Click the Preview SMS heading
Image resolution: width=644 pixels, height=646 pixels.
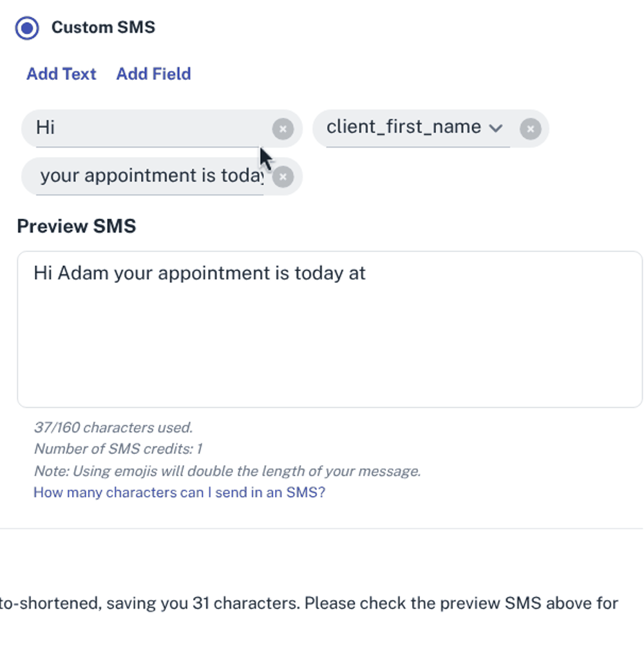pos(77,227)
